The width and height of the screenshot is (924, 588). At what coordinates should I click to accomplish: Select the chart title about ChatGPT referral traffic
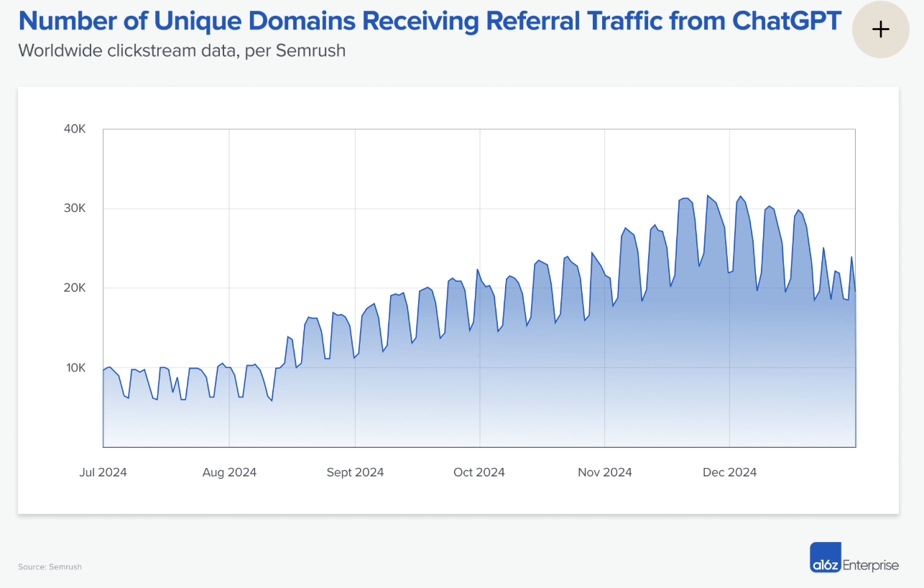(430, 21)
